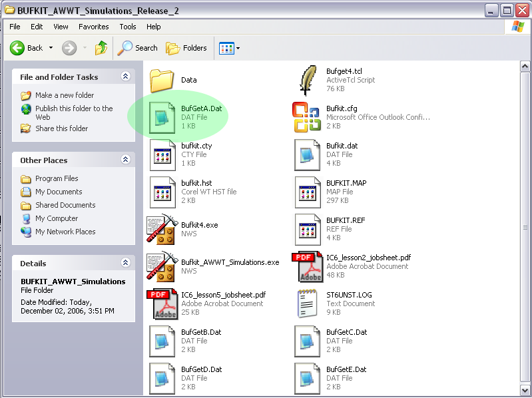Collapse the Details panel
This screenshot has width=532, height=398.
point(125,264)
